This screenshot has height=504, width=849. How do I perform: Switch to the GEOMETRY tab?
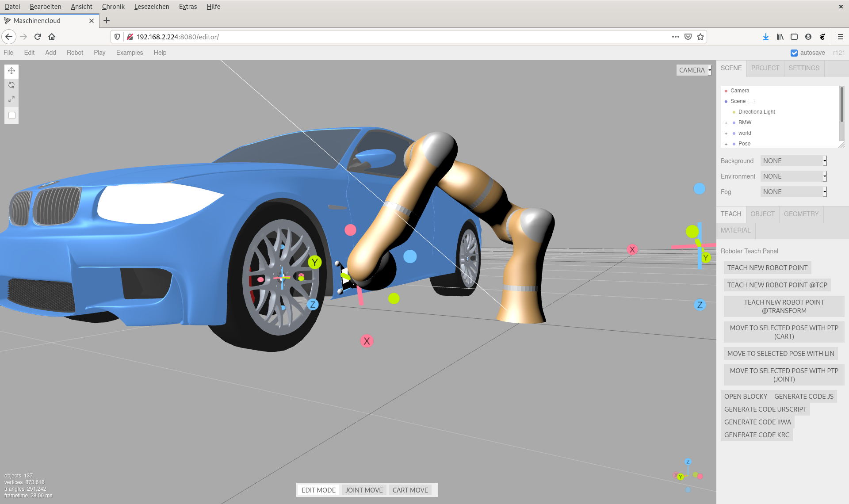(801, 214)
